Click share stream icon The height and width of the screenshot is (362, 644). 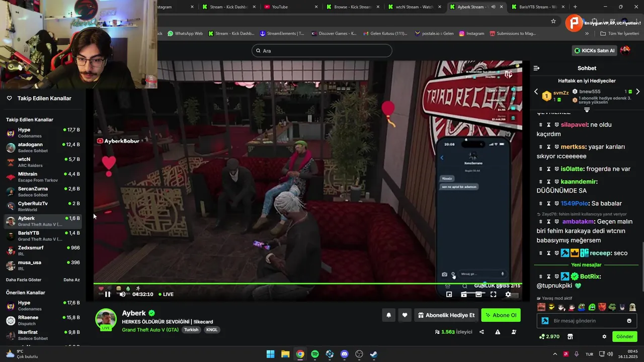pos(481,332)
